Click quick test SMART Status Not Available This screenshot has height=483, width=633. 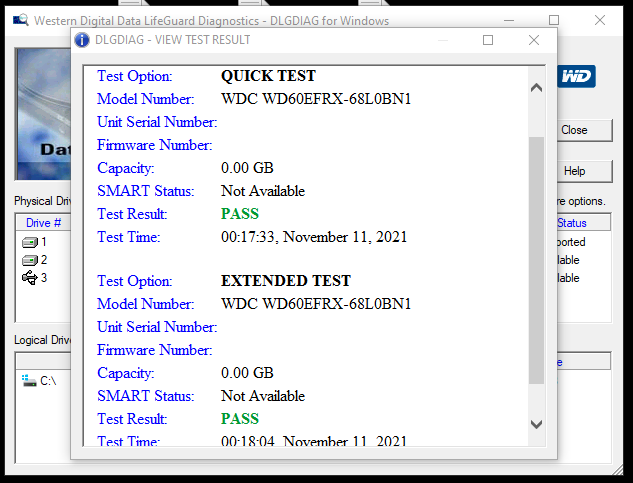coord(263,191)
